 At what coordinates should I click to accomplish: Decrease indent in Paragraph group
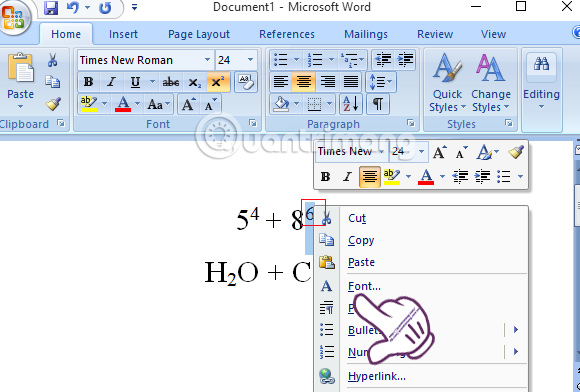click(x=382, y=60)
